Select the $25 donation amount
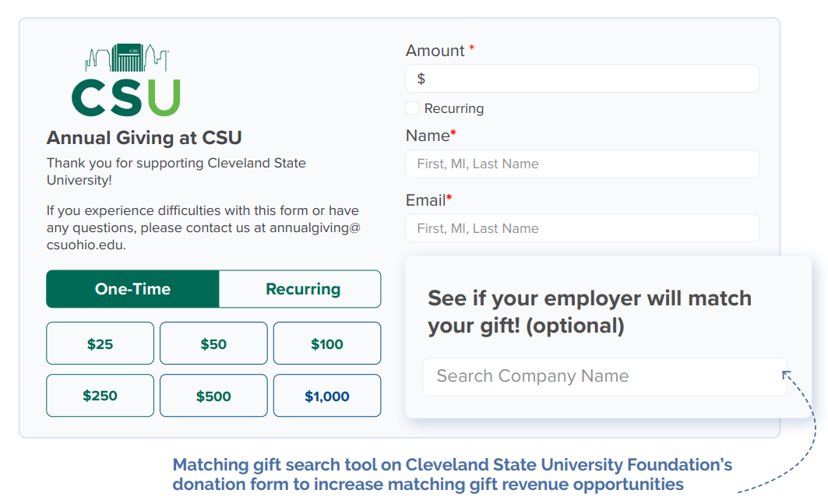The image size is (828, 504). (x=100, y=343)
